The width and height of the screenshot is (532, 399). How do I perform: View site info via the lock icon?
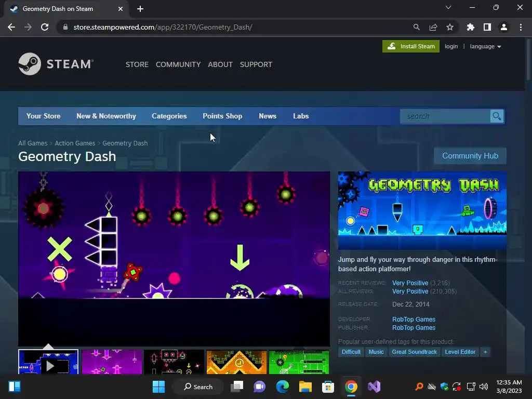coord(65,27)
